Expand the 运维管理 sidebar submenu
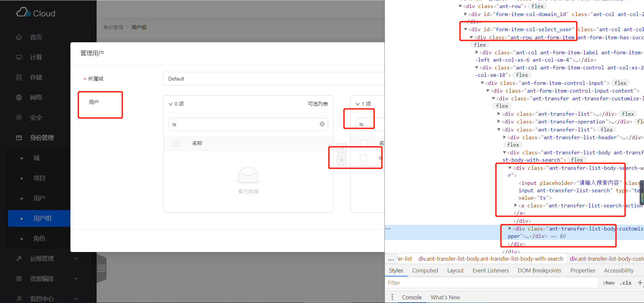This screenshot has height=303, width=644. 76,259
